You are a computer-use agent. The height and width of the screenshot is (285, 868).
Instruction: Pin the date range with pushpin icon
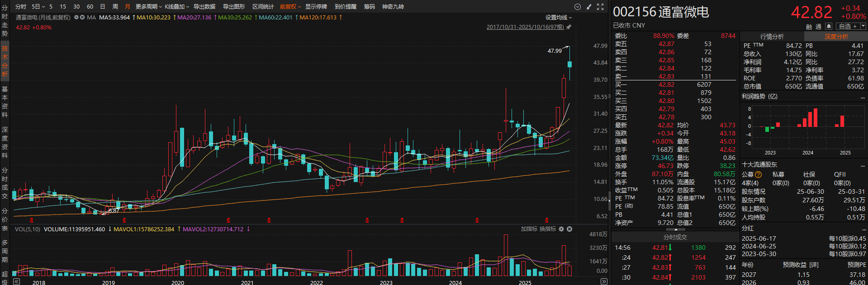569,27
